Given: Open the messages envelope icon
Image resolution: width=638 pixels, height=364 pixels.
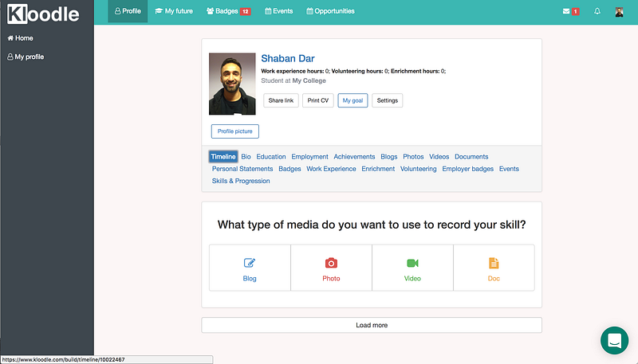Looking at the screenshot, I should point(566,11).
